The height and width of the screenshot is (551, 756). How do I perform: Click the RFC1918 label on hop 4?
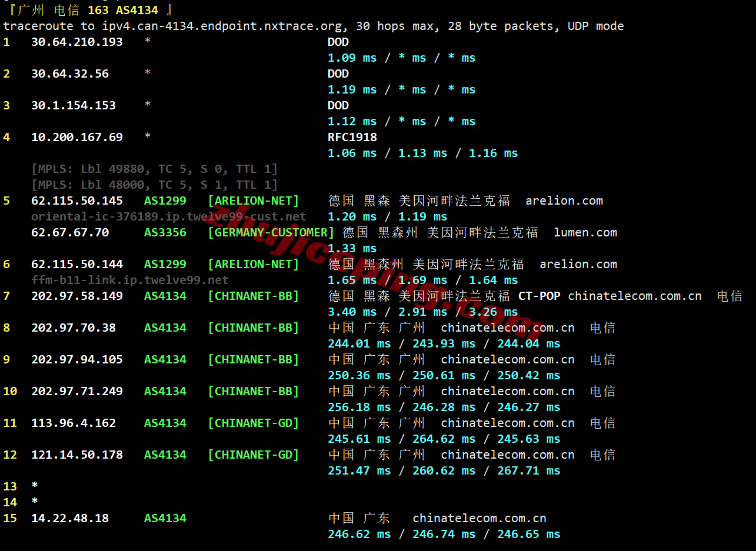tap(352, 137)
